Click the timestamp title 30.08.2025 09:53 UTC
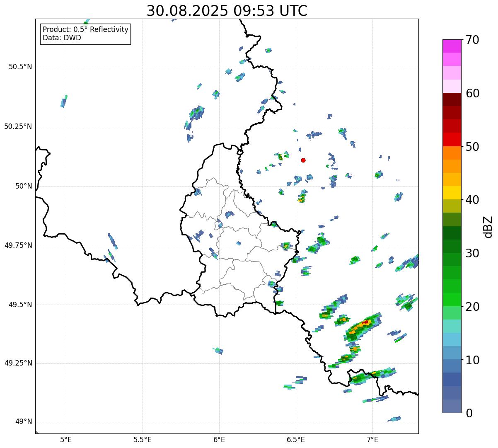This screenshot has width=498, height=448. [x=227, y=11]
